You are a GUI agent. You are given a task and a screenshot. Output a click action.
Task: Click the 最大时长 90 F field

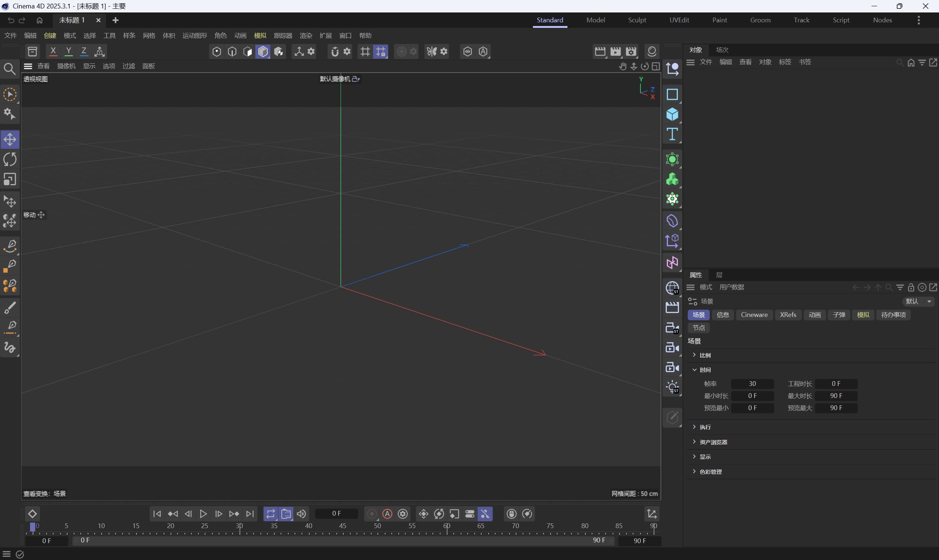(x=836, y=395)
